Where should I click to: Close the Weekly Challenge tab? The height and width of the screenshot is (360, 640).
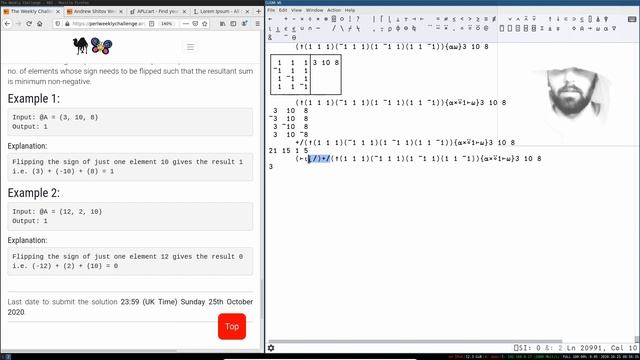click(x=58, y=11)
